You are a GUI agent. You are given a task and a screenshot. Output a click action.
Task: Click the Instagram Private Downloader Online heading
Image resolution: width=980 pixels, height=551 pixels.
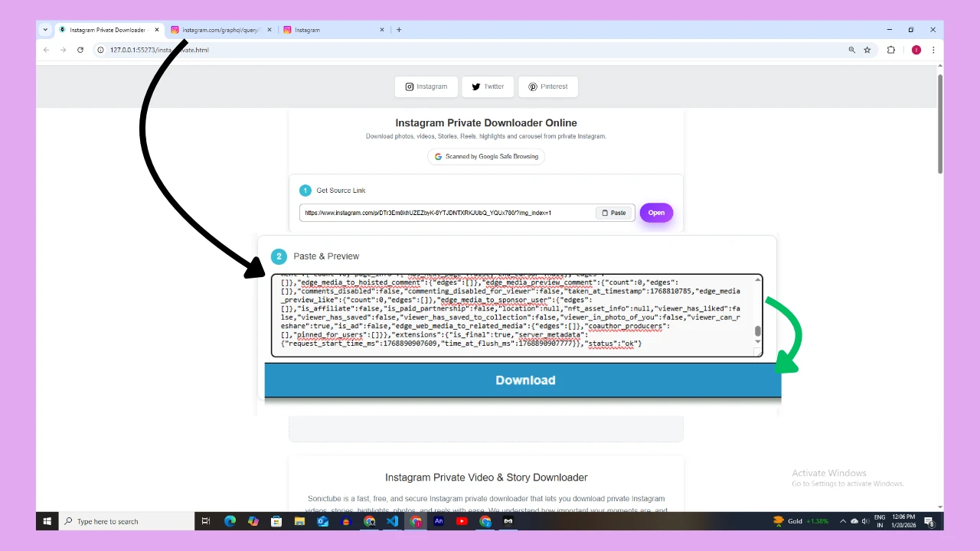(486, 123)
